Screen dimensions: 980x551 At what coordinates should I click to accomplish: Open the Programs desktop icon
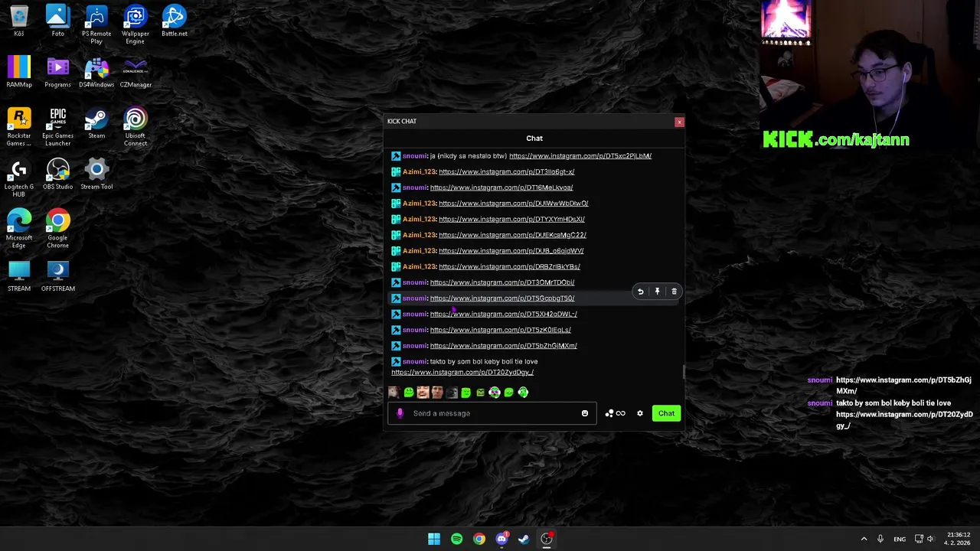tap(57, 73)
